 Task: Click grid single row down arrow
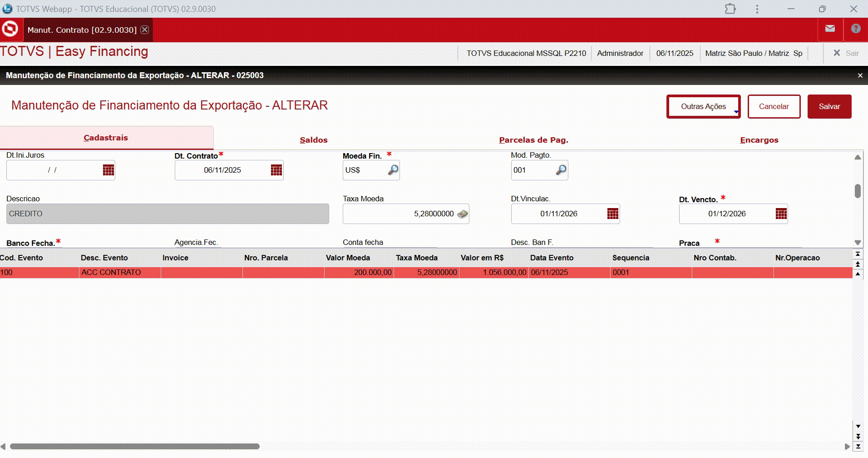(x=858, y=427)
